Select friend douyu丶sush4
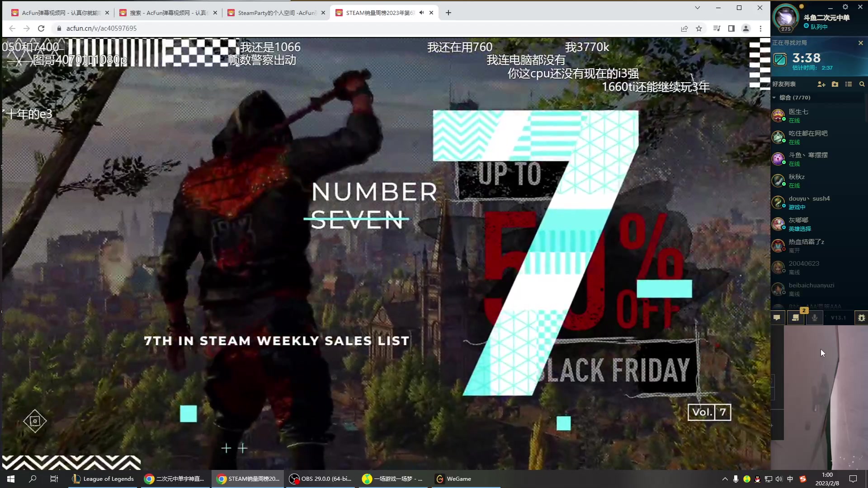868x488 pixels. (x=817, y=202)
